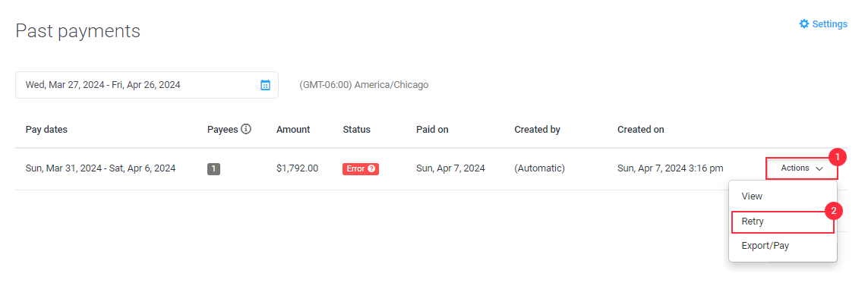This screenshot has height=286, width=868.
Task: Click the red Error status badge
Action: [361, 168]
